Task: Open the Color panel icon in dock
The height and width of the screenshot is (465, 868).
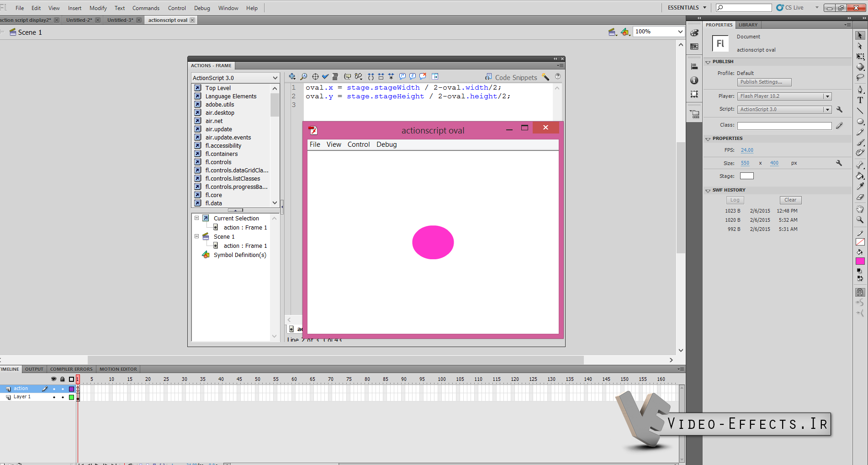Action: pos(694,33)
